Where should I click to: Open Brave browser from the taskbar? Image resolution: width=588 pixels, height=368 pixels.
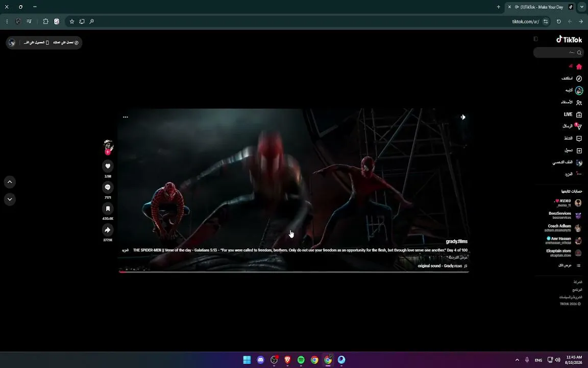(x=287, y=360)
